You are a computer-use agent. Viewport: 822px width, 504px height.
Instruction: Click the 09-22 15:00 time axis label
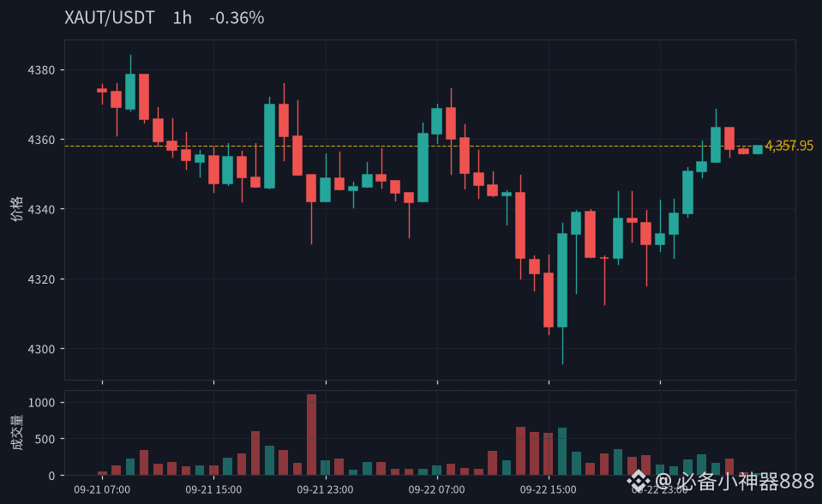(x=549, y=489)
